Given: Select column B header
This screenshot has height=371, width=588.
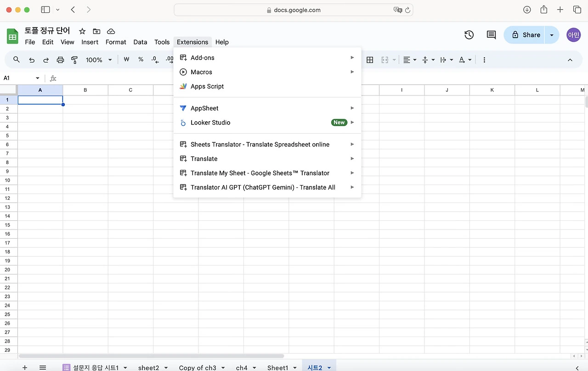Looking at the screenshot, I should 85,90.
